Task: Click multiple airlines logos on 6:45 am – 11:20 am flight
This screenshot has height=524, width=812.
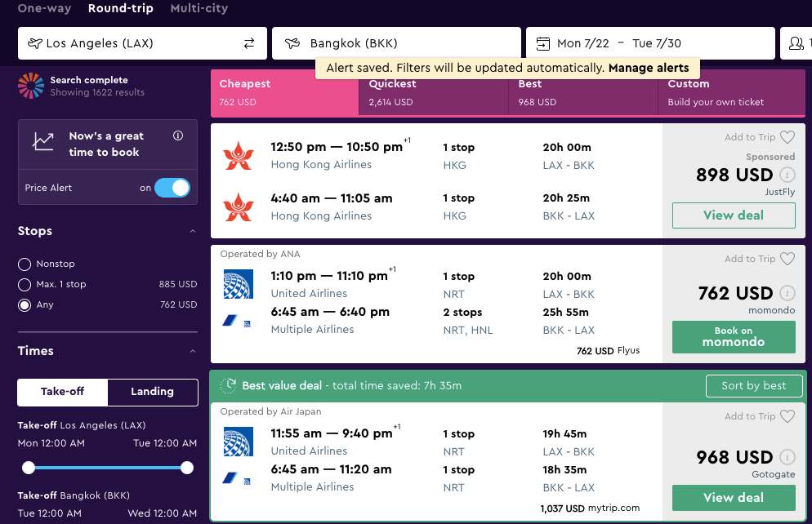Action: click(x=237, y=478)
